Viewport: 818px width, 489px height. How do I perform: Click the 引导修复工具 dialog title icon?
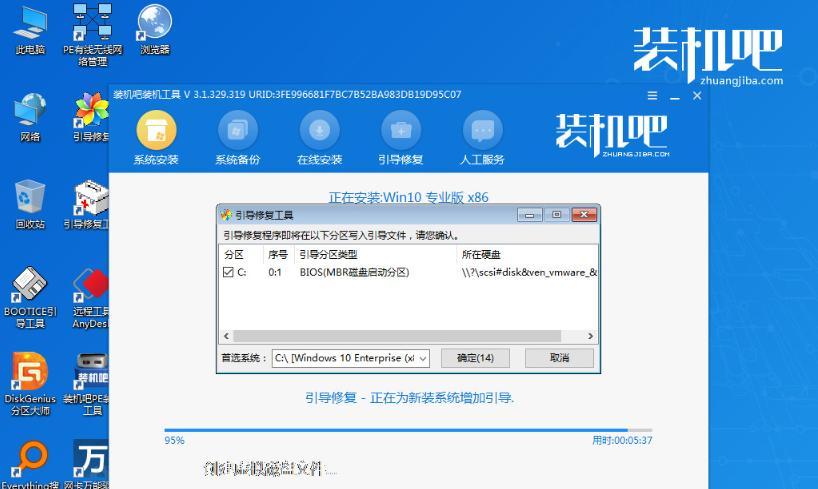tap(226, 214)
